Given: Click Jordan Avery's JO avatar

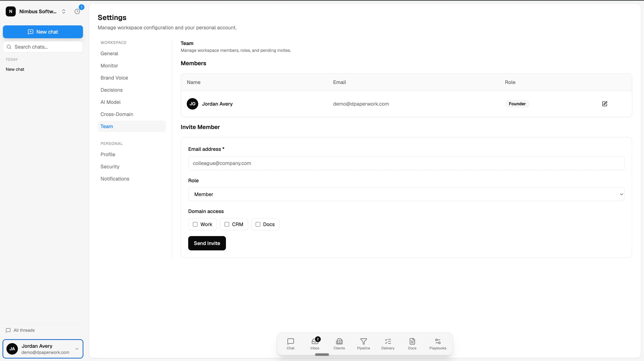Looking at the screenshot, I should tap(192, 104).
